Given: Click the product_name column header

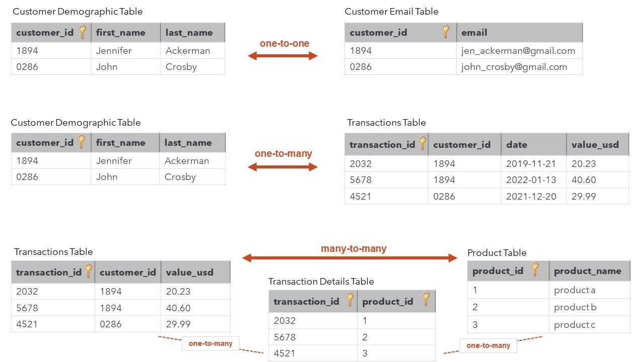Looking at the screenshot, I should pos(590,271).
